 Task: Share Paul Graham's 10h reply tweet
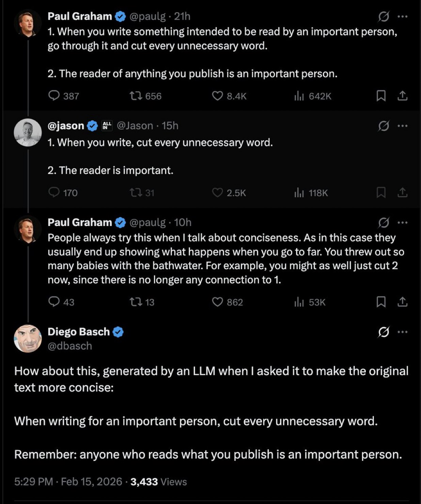coord(402,302)
